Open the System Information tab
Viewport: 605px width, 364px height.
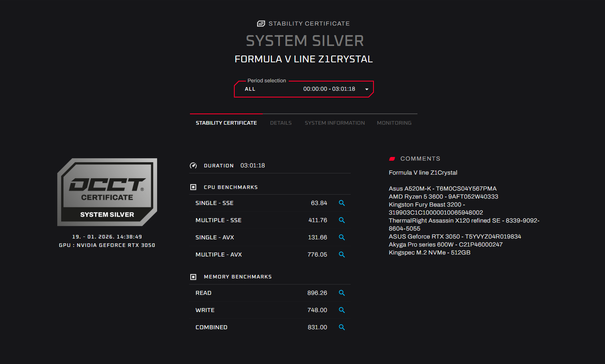[335, 123]
